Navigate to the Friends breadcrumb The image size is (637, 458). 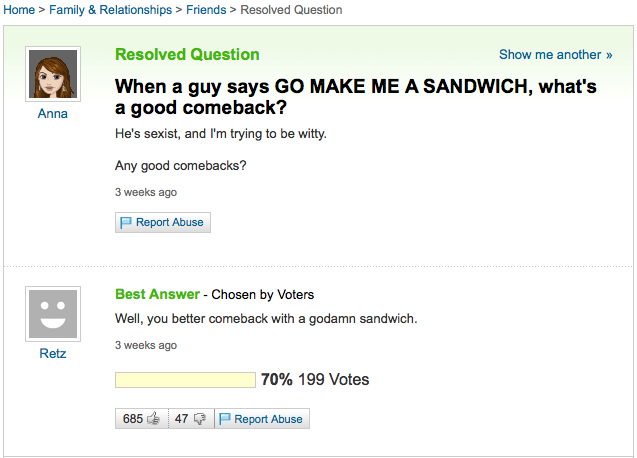[206, 10]
